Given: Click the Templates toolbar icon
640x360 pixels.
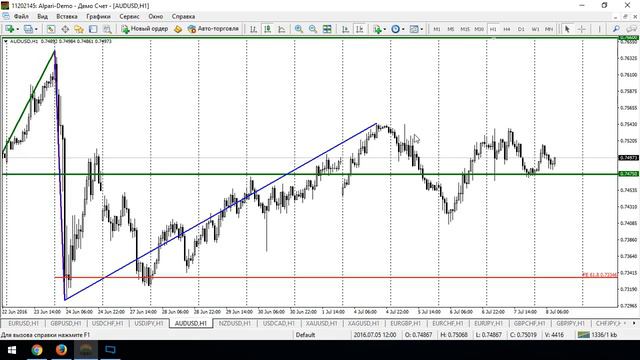Looking at the screenshot, I should coord(414,29).
